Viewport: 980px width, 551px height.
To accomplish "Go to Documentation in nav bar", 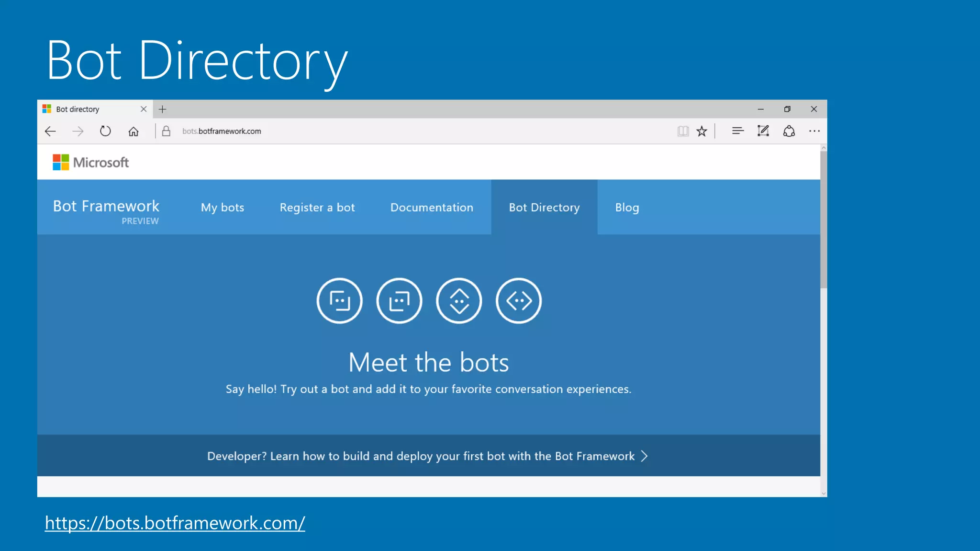I will [x=432, y=208].
